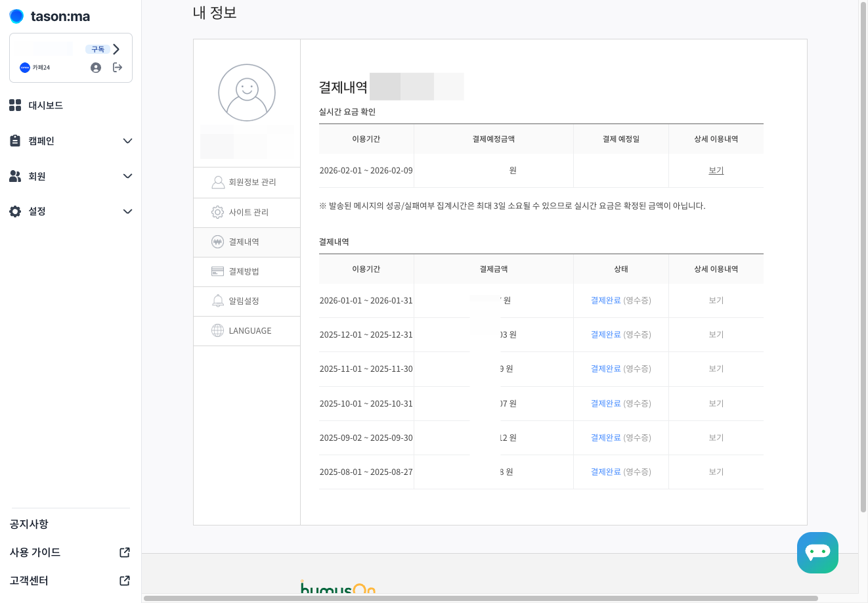
Task: Click the 결제방법 card icon
Action: click(218, 271)
